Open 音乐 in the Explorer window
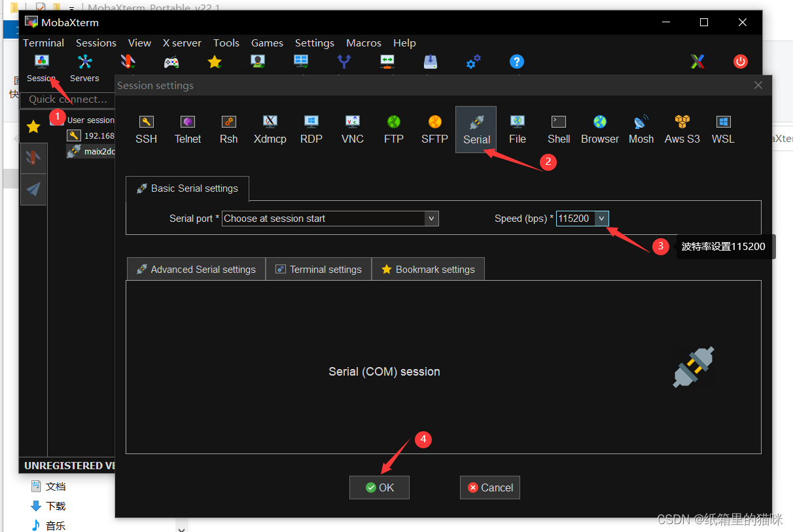 tap(48, 525)
